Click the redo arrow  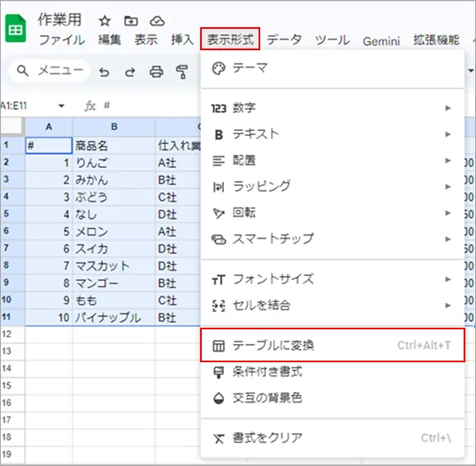coord(130,72)
